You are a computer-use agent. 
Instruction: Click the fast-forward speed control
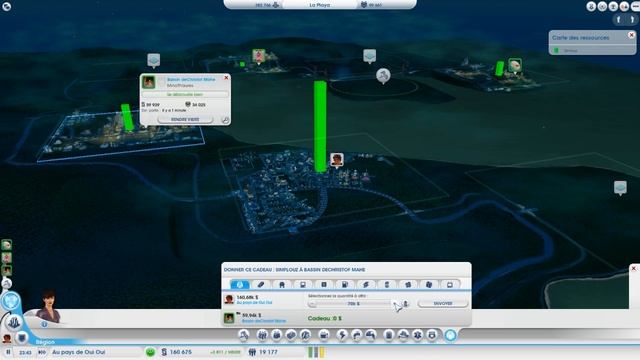[x=42, y=352]
